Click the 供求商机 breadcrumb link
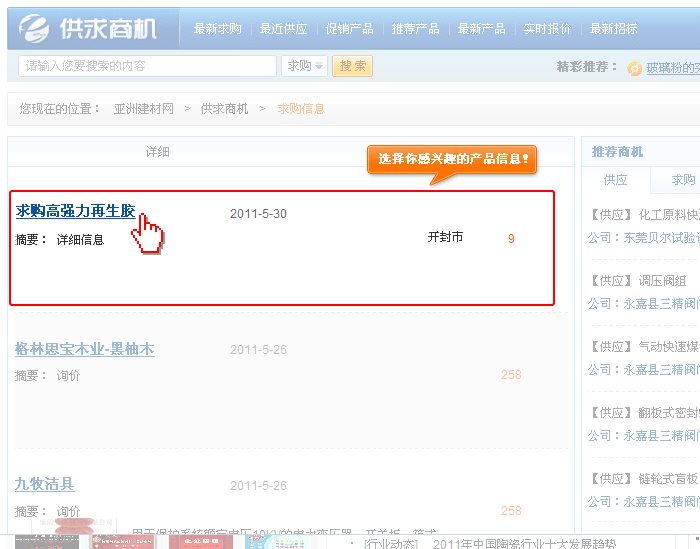The image size is (700, 549). (x=224, y=108)
